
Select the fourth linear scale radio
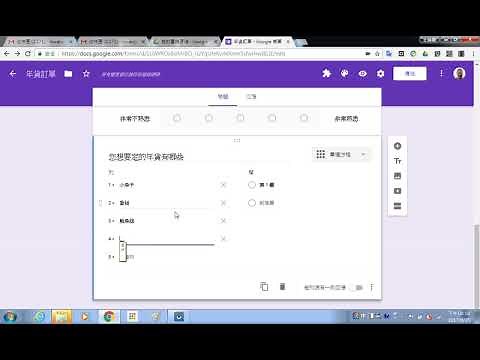tap(272, 118)
